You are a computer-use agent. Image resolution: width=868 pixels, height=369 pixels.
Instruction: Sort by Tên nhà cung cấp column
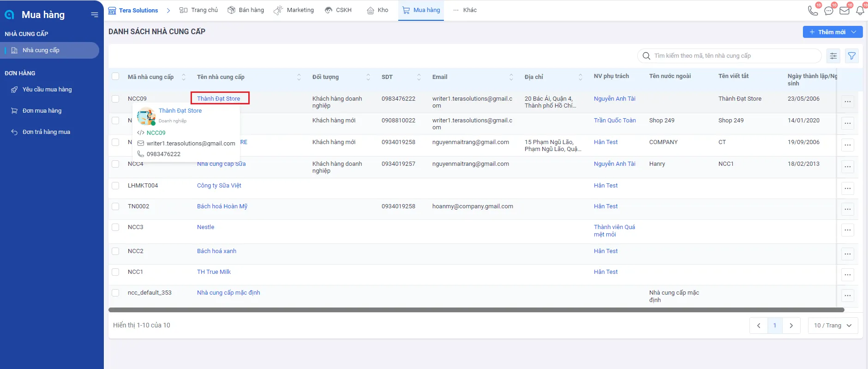299,77
